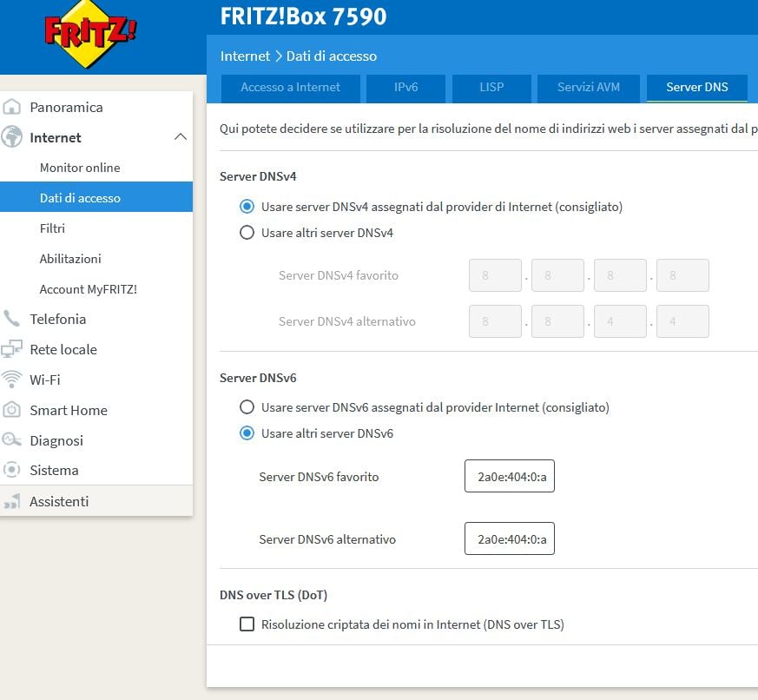
Task: Switch to Accesso a Internet tab
Action: click(x=291, y=88)
